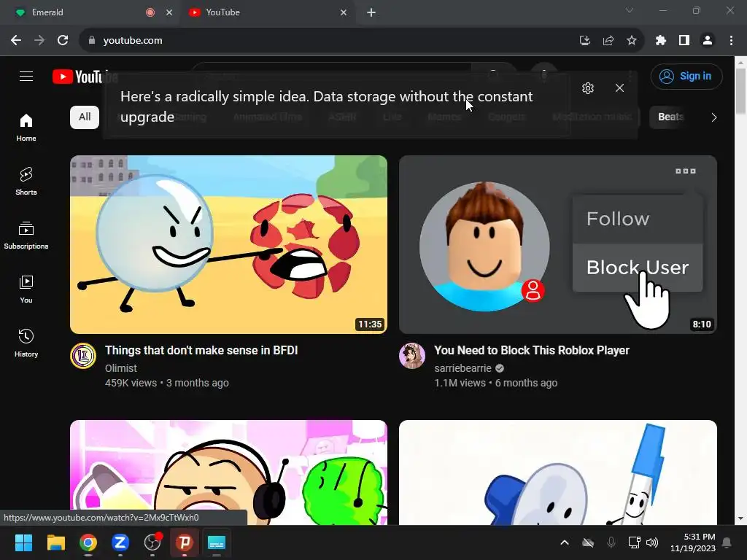This screenshot has width=747, height=560.
Task: Open the headphones character video thumbnail
Action: pyautogui.click(x=228, y=472)
